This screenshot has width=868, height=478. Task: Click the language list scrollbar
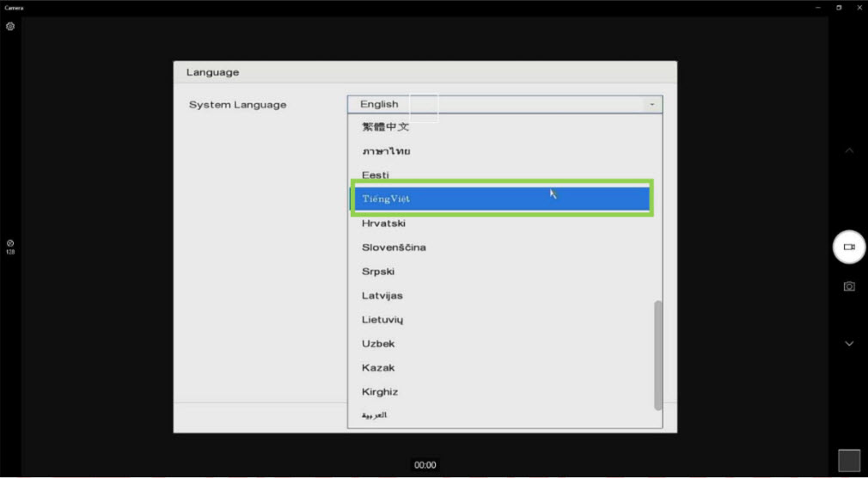click(x=658, y=354)
